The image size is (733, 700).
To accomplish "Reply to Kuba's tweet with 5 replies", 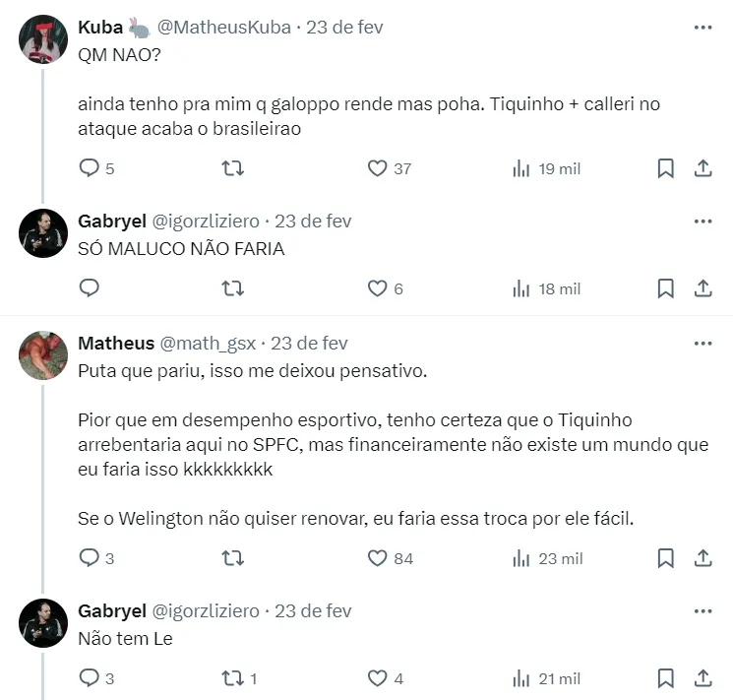I will pyautogui.click(x=90, y=168).
